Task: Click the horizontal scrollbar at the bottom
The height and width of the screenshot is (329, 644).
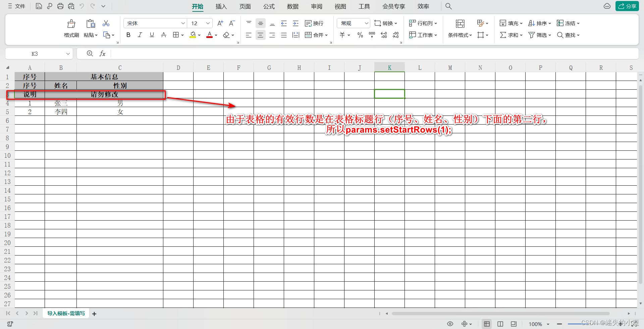Action: tap(500, 314)
